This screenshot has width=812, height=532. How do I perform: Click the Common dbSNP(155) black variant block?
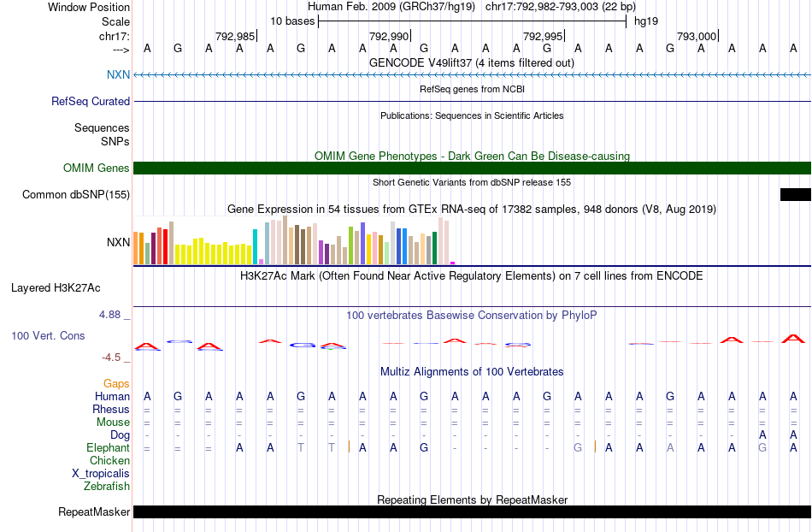coord(796,194)
